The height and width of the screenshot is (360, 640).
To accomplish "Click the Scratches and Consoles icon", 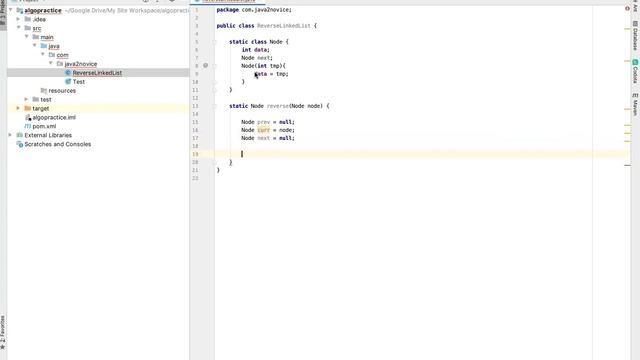I will pyautogui.click(x=20, y=144).
